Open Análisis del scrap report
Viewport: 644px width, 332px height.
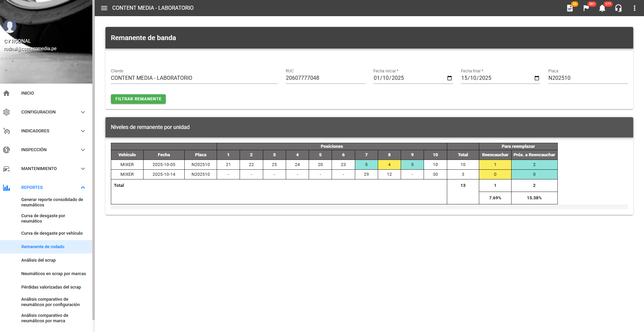[38, 260]
